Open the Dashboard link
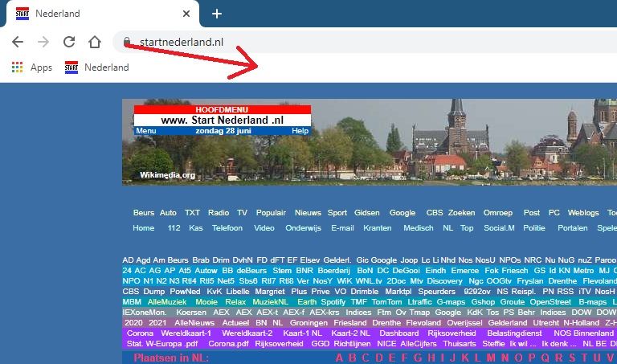Screen dimensions: 617x364 [x=398, y=333]
